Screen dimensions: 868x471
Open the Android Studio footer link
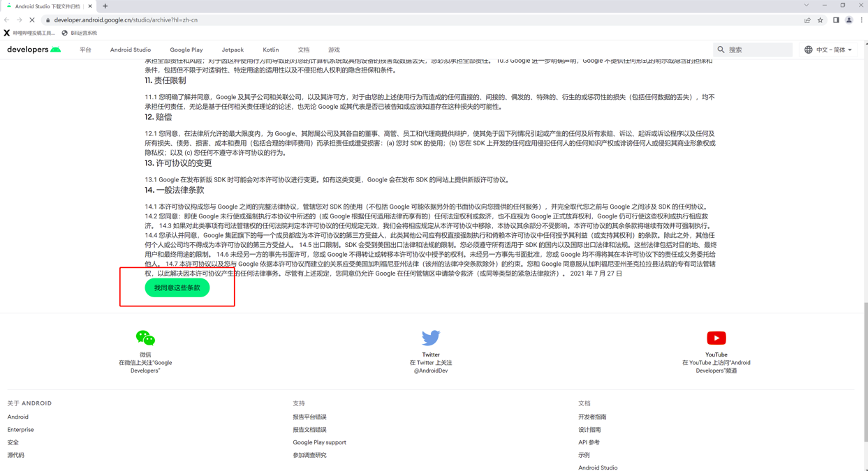click(x=598, y=468)
